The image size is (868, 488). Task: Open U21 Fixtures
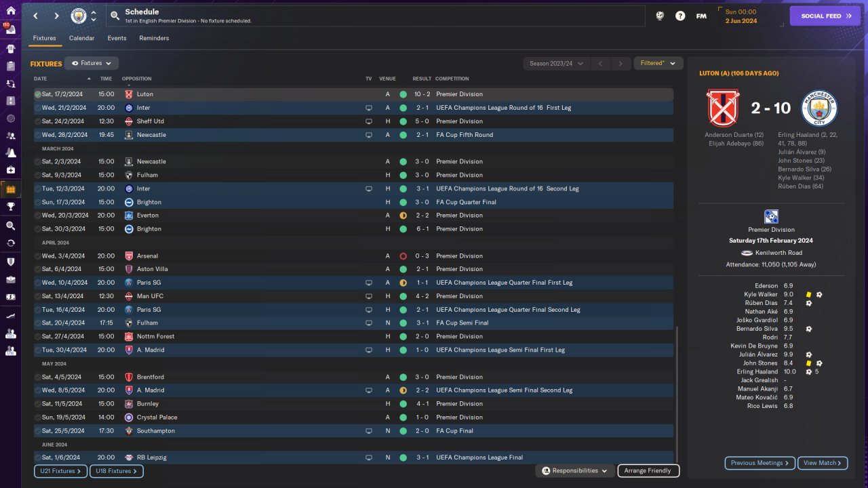coord(60,471)
